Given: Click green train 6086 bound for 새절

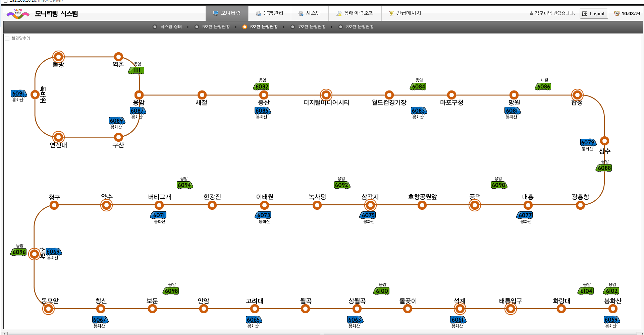Looking at the screenshot, I should [x=543, y=87].
